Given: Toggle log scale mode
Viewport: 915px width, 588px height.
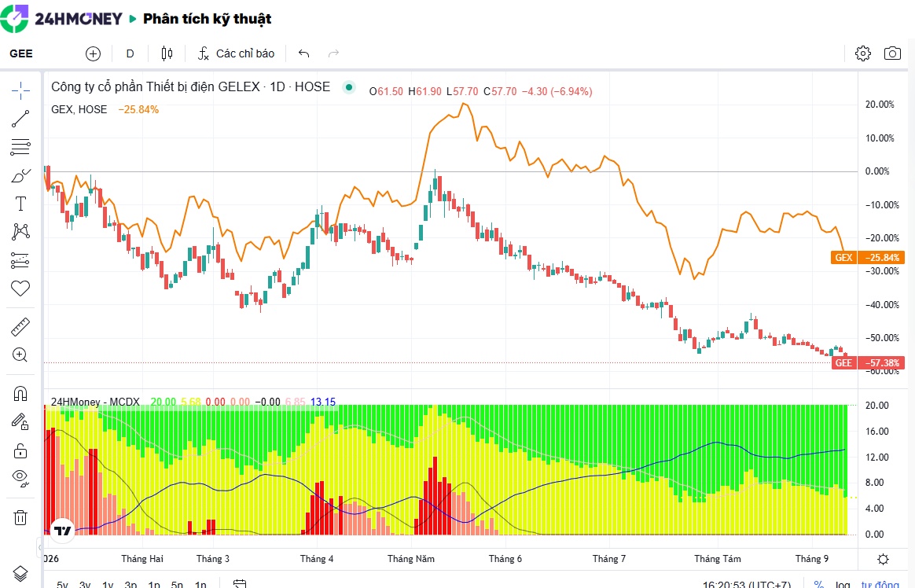Looking at the screenshot, I should click(x=843, y=585).
